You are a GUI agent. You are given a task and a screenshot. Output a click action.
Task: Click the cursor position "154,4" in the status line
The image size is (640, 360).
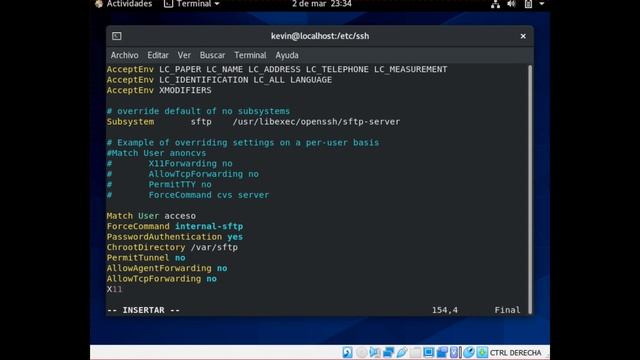click(x=445, y=310)
